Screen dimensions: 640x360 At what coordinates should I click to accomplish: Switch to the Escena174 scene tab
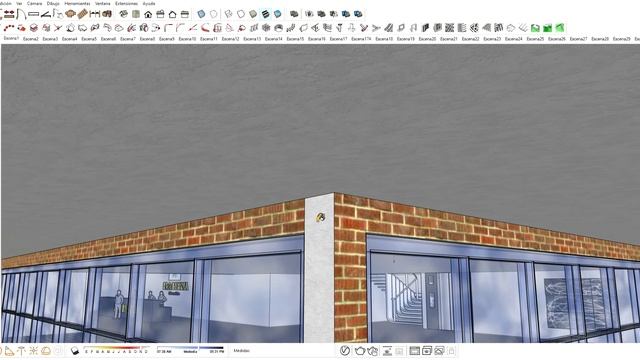pos(361,39)
